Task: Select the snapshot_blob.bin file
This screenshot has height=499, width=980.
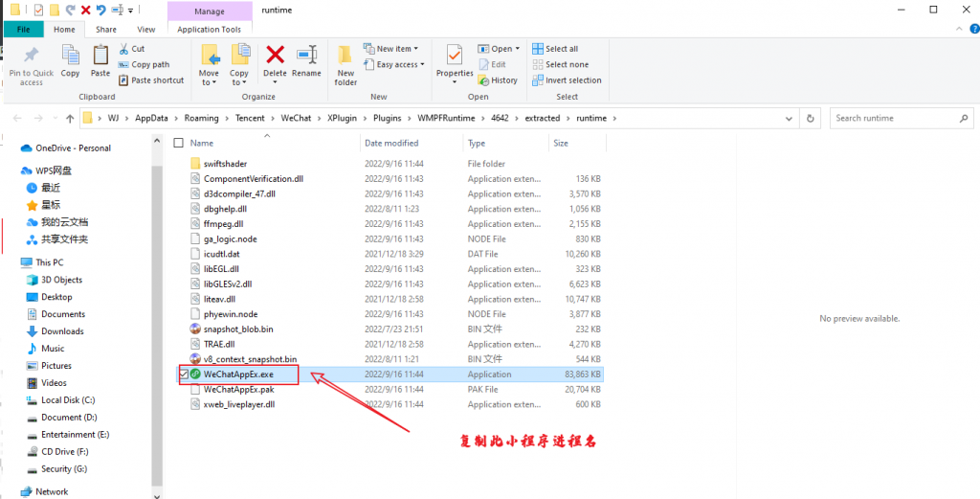Action: [x=238, y=329]
